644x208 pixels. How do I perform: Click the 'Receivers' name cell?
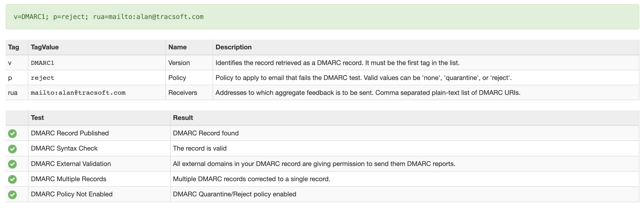(x=182, y=93)
